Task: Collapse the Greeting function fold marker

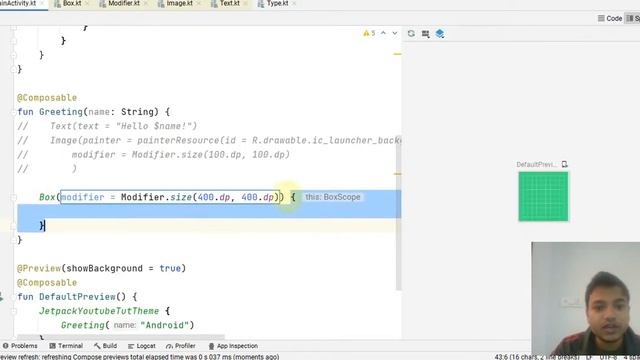Action: [13, 112]
